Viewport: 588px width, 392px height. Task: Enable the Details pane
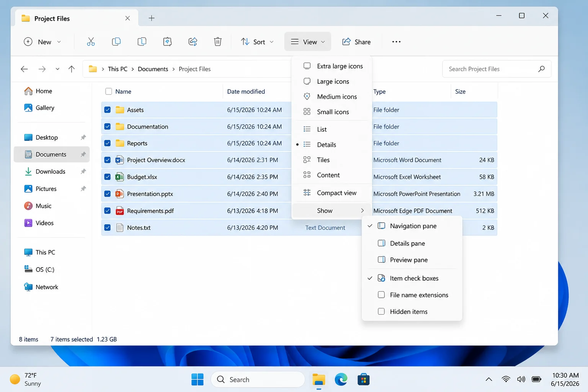pos(412,243)
